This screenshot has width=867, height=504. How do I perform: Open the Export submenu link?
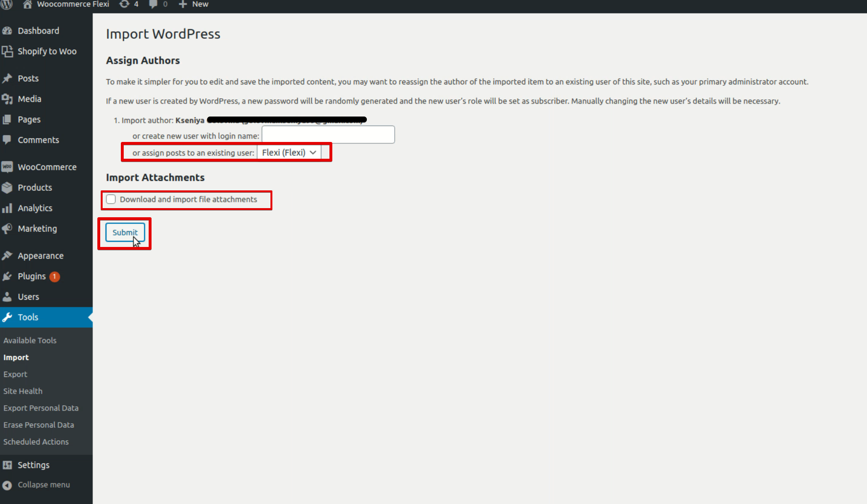pos(15,374)
